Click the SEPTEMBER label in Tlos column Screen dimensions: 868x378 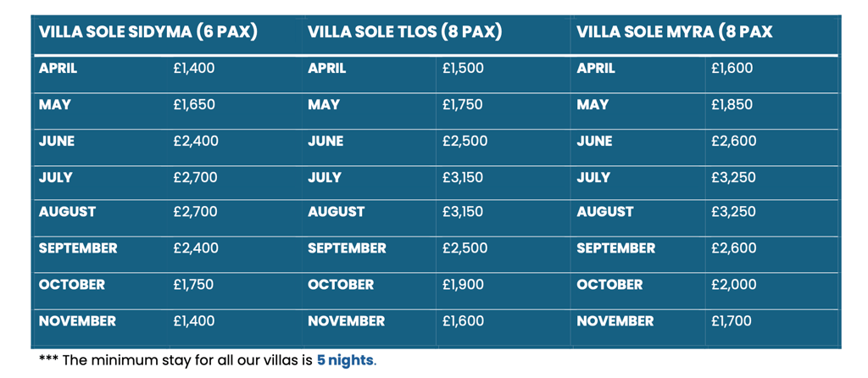[x=347, y=248]
